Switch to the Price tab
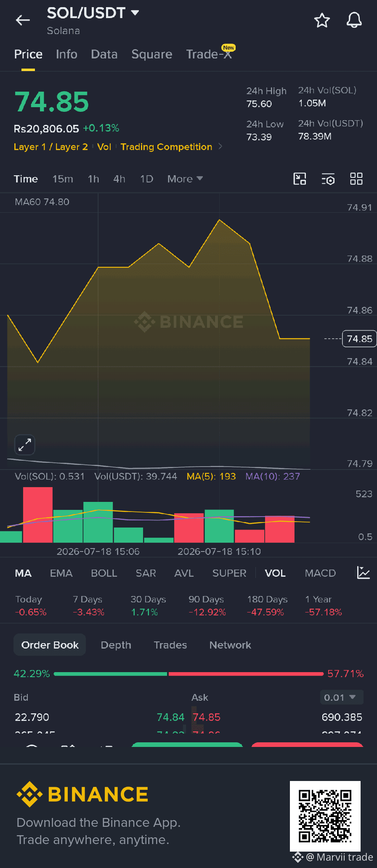377x868 pixels. [28, 54]
